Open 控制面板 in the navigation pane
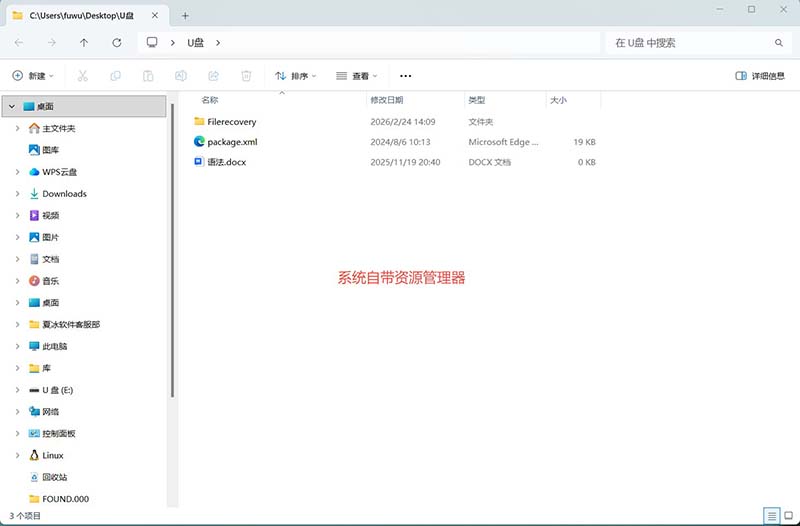Image resolution: width=800 pixels, height=526 pixels. coord(59,434)
